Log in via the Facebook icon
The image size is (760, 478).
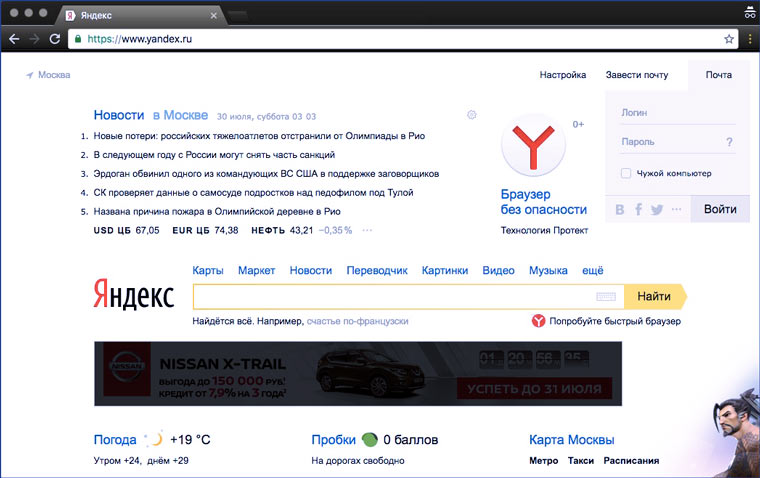coord(638,209)
